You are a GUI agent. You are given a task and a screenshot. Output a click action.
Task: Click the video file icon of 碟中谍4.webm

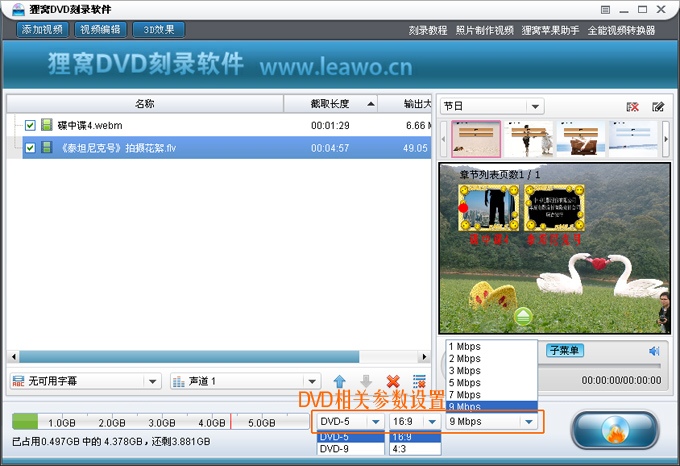point(46,125)
